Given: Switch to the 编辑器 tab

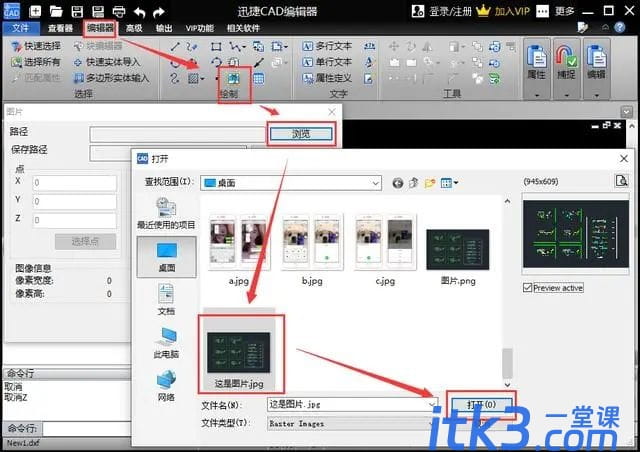Looking at the screenshot, I should [x=100, y=28].
